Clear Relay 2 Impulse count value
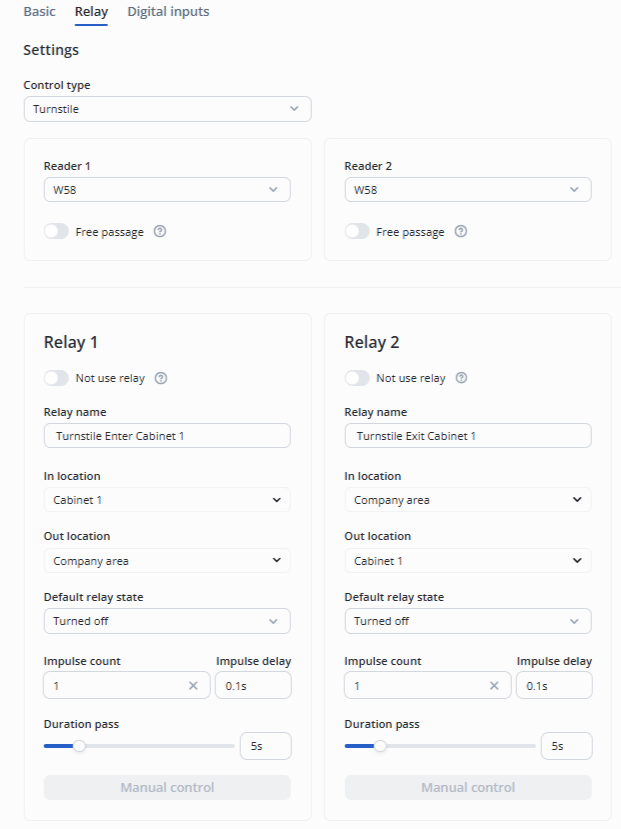 point(494,686)
